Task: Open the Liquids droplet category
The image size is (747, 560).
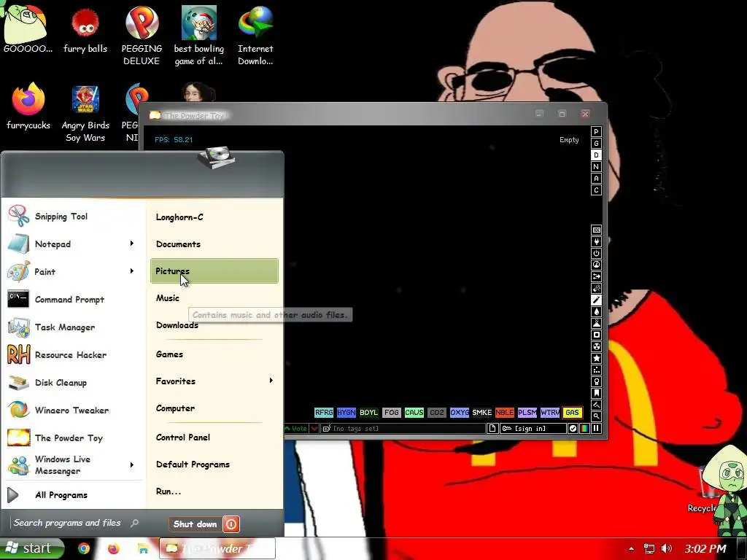Action: coord(596,311)
